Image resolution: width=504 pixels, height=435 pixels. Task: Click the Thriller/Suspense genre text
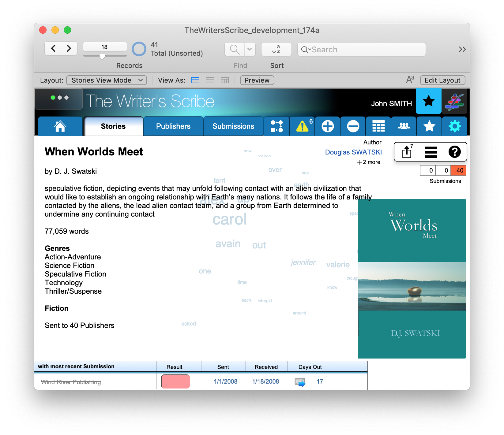[73, 291]
